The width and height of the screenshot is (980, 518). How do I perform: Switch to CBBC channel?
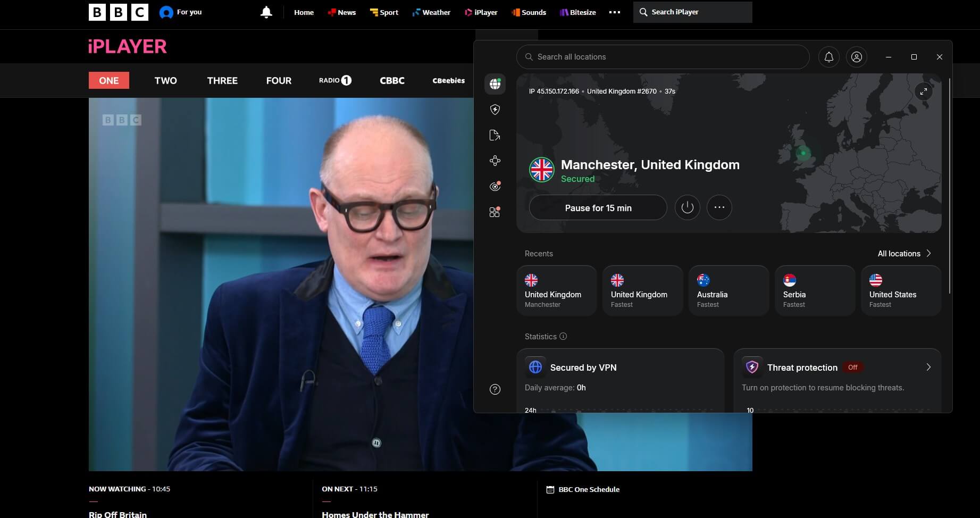[392, 80]
